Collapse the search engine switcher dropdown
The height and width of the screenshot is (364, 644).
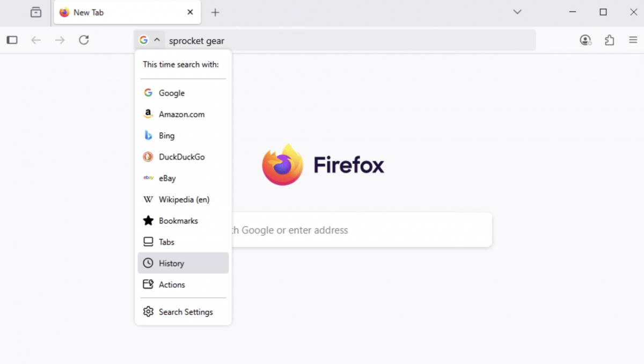point(150,40)
